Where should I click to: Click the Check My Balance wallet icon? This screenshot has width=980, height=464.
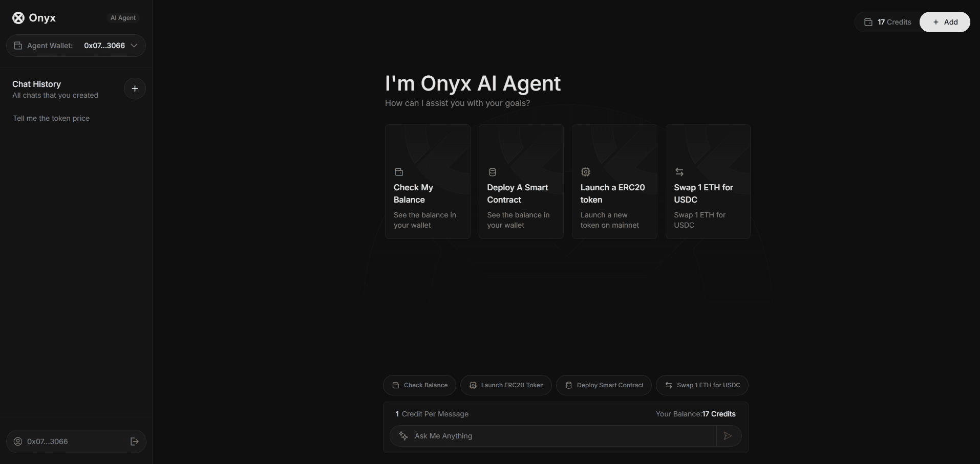(x=399, y=172)
